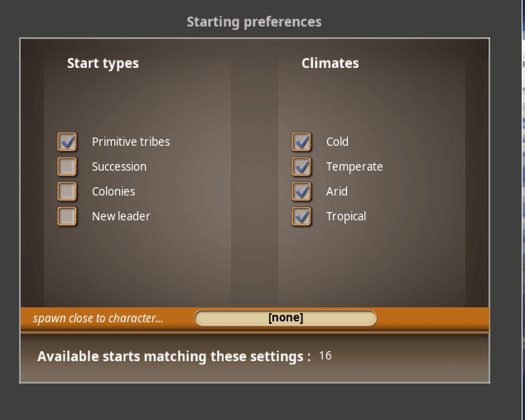Uncheck the Primitive tribes checkbox
This screenshot has height=420, width=525.
click(68, 142)
